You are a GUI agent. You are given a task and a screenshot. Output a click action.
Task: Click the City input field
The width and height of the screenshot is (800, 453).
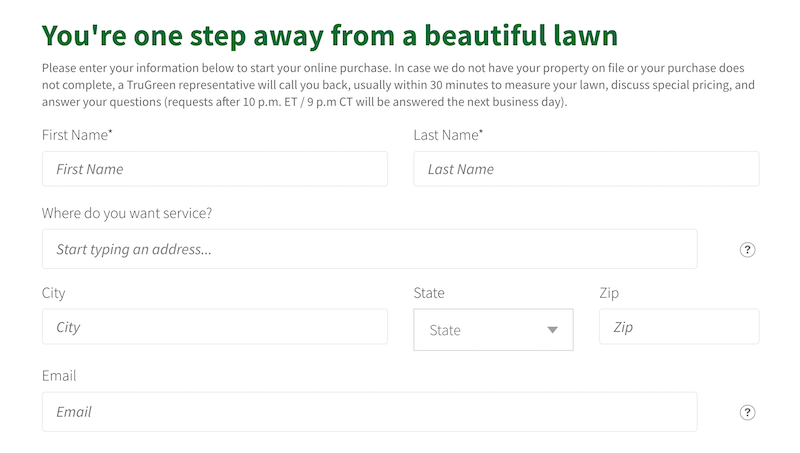coord(214,327)
